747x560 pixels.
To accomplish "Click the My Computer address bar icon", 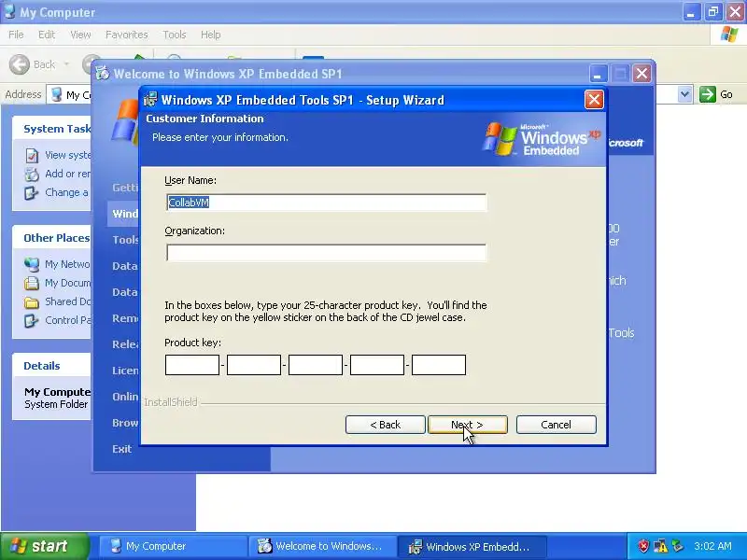I will pos(57,94).
